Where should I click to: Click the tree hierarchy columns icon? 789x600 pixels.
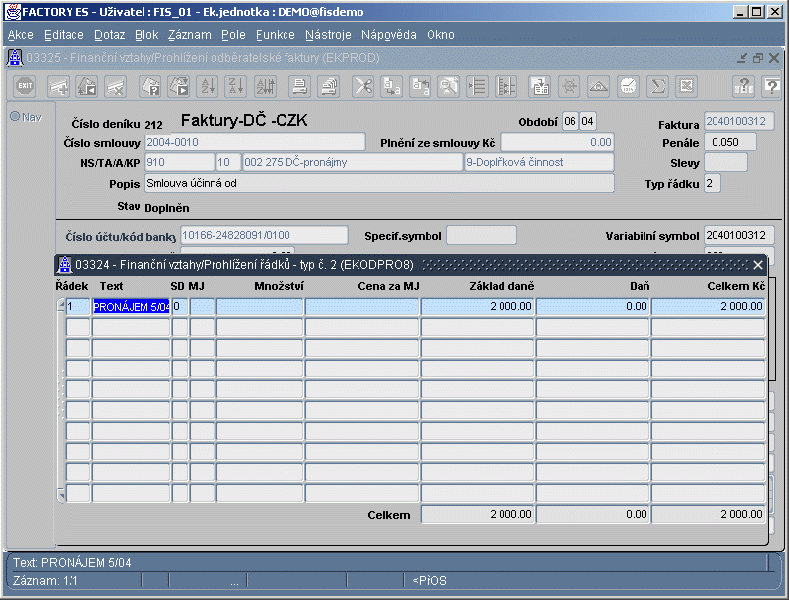506,87
